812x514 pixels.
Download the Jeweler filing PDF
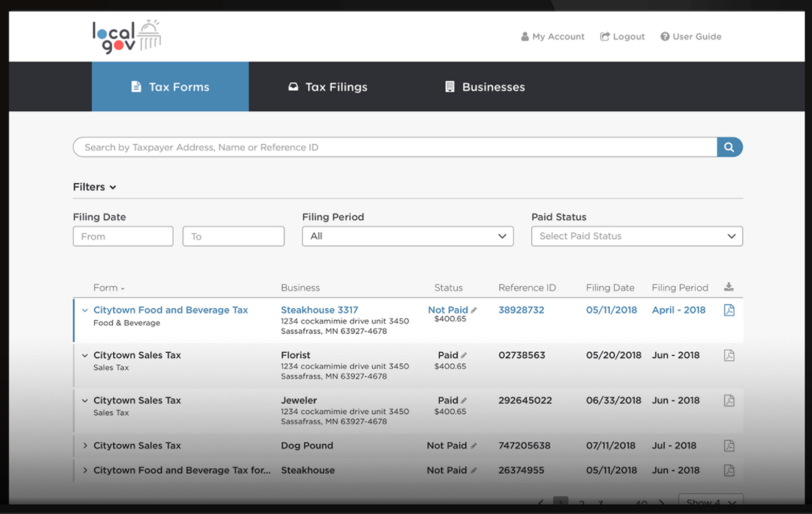tap(728, 400)
